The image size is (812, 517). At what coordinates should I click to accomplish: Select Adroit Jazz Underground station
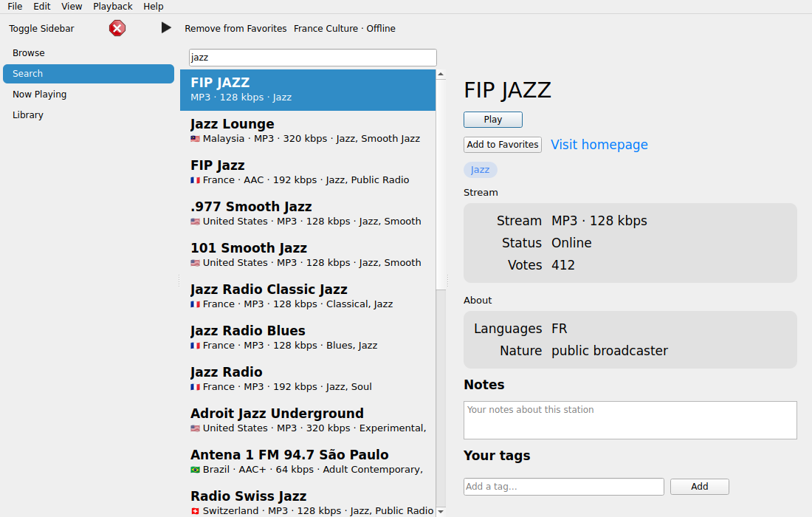308,421
